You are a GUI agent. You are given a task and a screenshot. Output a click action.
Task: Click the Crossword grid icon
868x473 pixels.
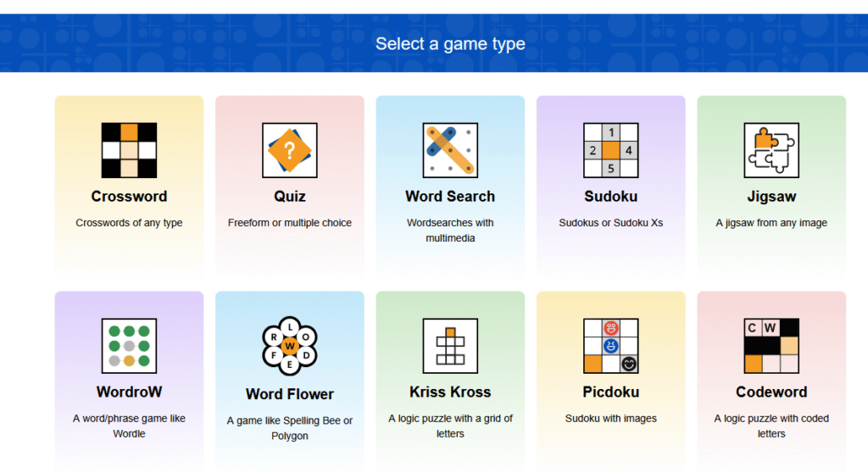[129, 150]
